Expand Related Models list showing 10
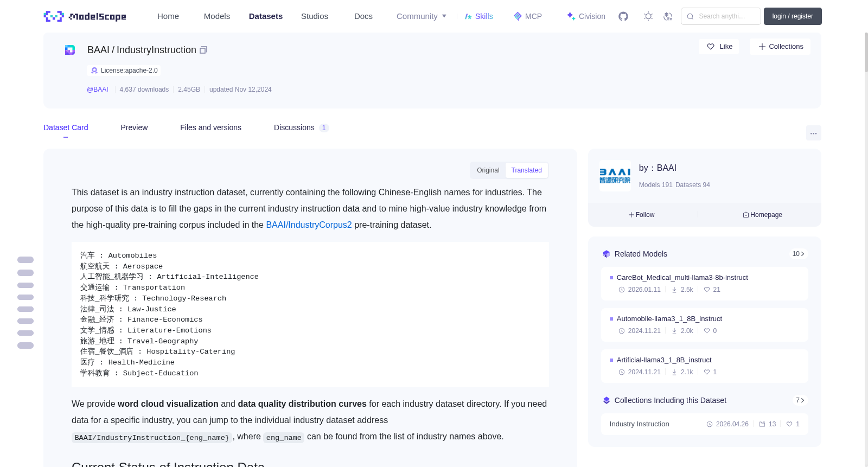Screen dimensions: 868x467 point(798,254)
